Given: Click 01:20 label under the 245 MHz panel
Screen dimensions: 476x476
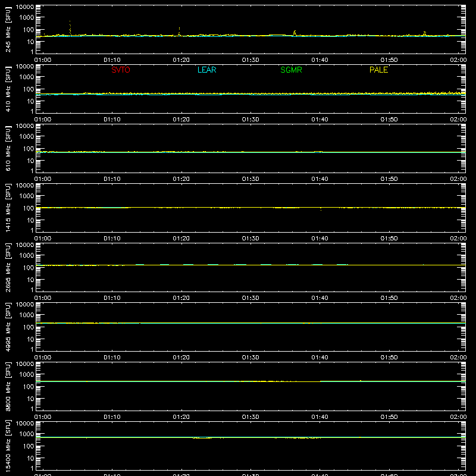Looking at the screenshot, I should tap(181, 60).
